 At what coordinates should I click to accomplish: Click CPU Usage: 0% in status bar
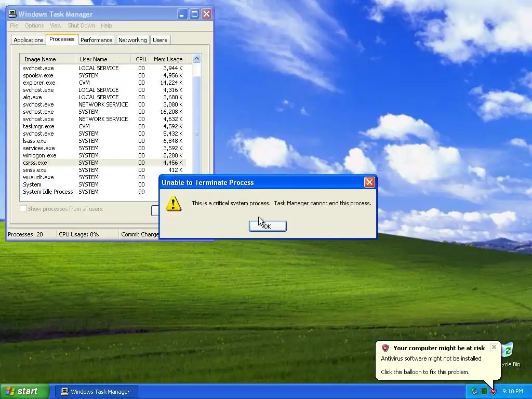point(79,234)
